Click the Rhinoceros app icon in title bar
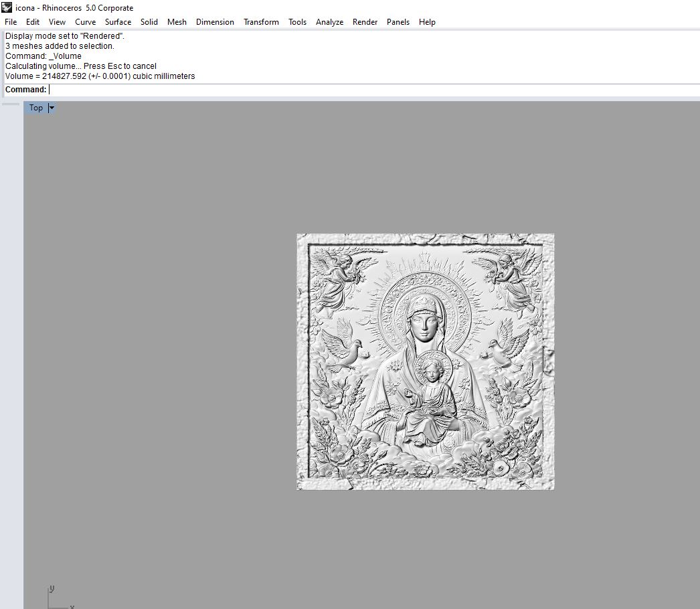 click(x=6, y=7)
